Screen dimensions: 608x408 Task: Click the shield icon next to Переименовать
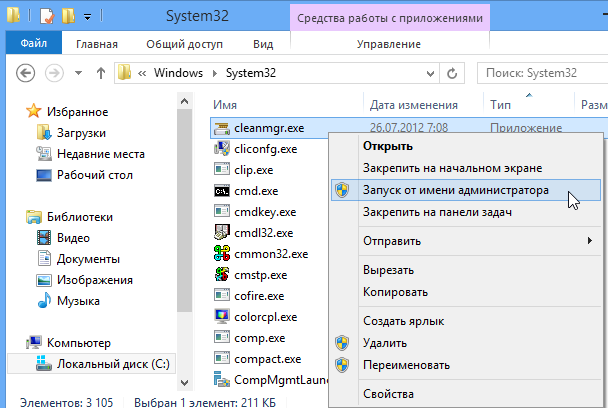(x=342, y=365)
